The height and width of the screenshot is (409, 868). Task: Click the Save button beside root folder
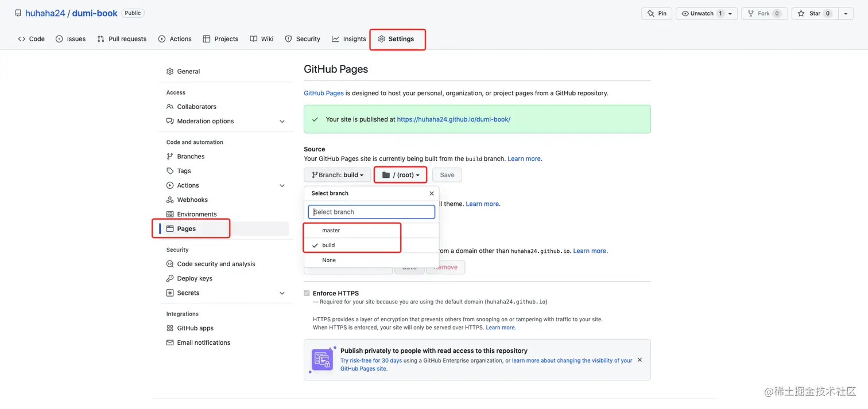[447, 175]
